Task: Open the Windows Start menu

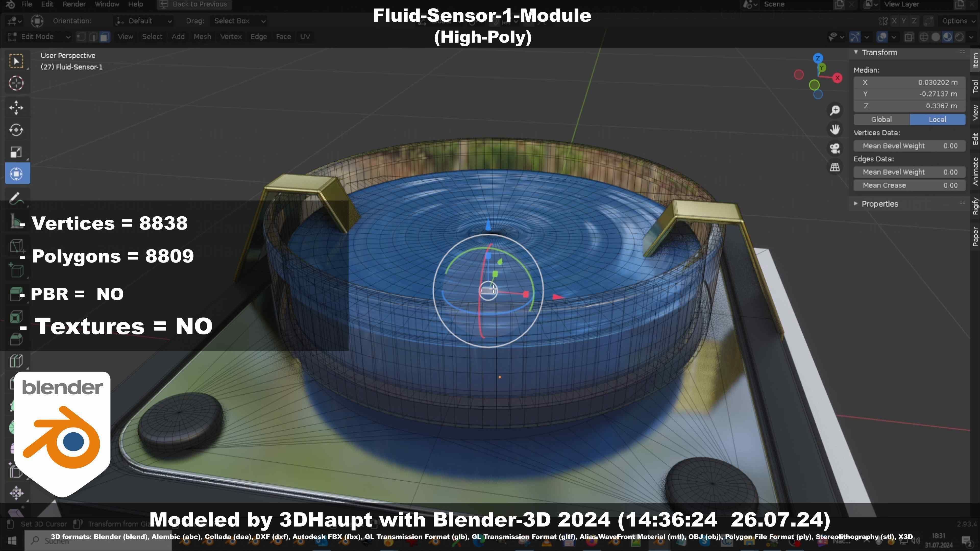Action: click(12, 540)
